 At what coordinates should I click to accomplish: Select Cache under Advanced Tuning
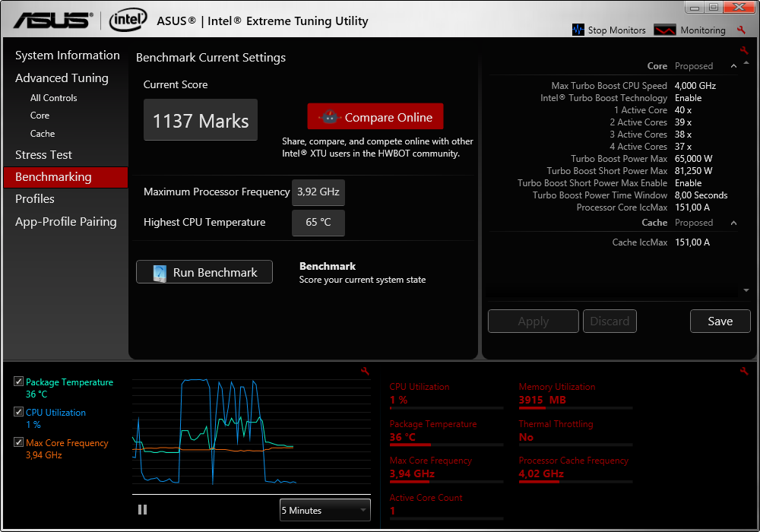coord(42,134)
